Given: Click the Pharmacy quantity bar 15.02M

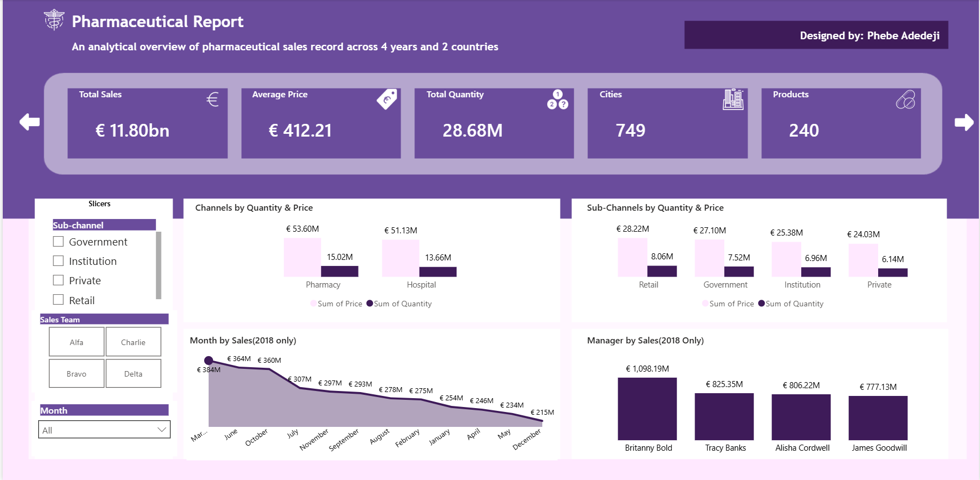Looking at the screenshot, I should (x=340, y=271).
